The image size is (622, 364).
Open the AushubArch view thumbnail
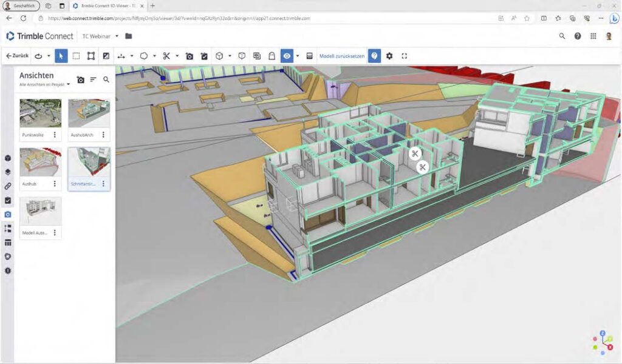click(89, 113)
